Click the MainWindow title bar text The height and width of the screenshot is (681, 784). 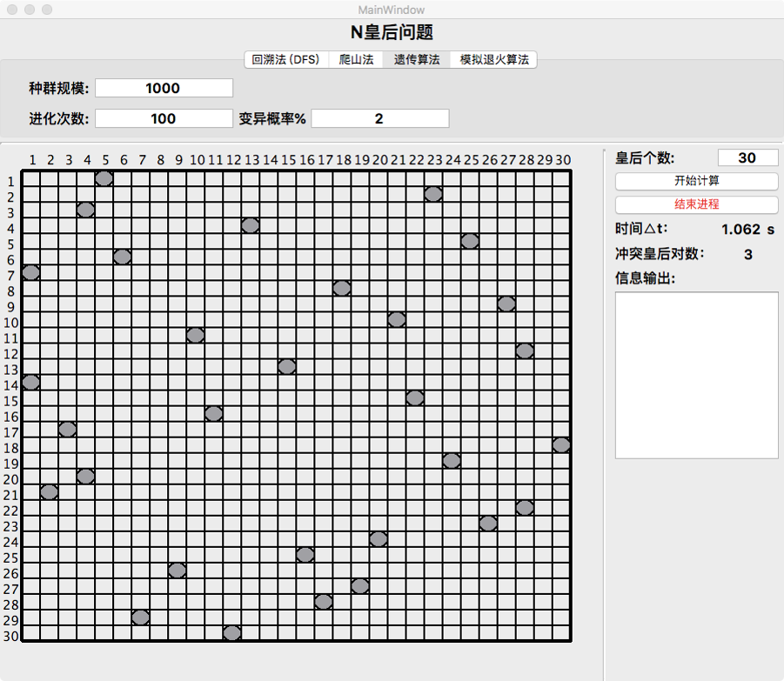click(x=392, y=10)
